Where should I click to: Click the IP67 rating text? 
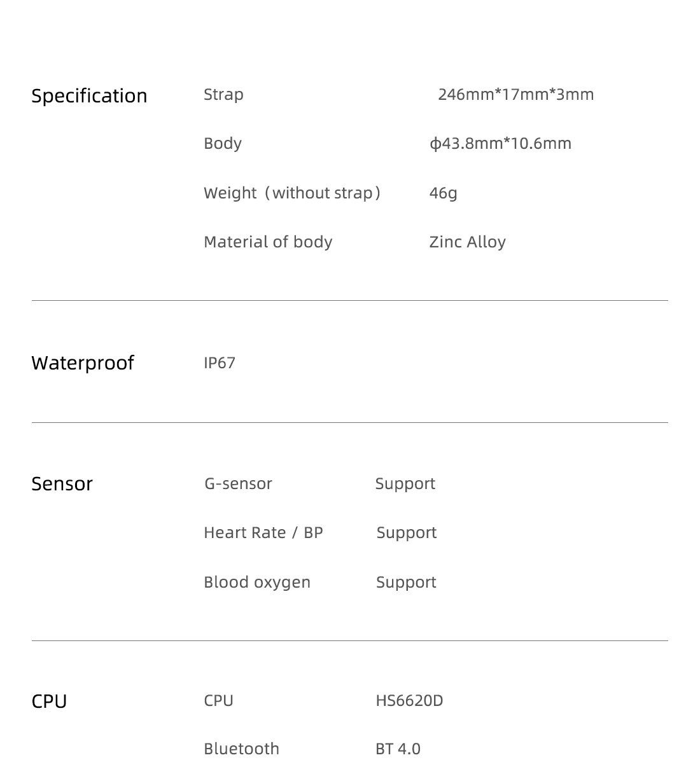[220, 363]
